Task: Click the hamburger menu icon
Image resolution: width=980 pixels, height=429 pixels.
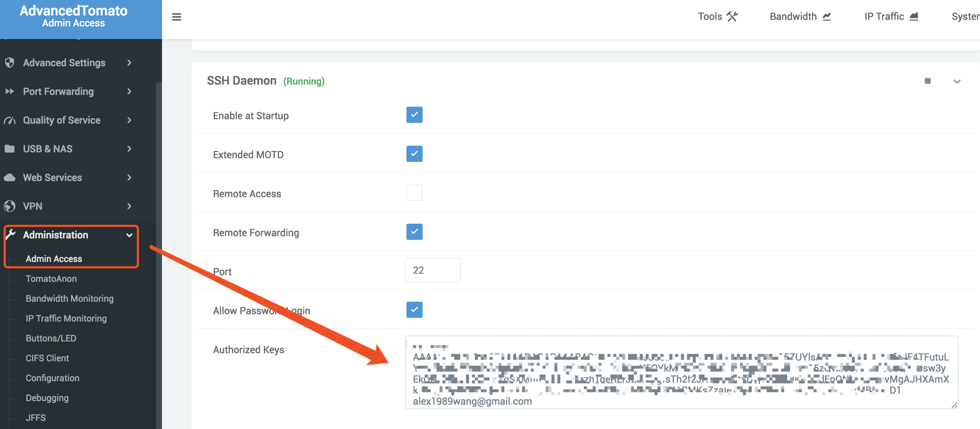Action: coord(176,17)
